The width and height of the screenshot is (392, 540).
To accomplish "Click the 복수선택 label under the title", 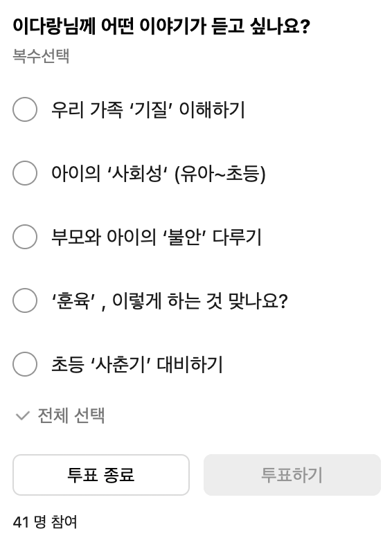I will tap(41, 56).
